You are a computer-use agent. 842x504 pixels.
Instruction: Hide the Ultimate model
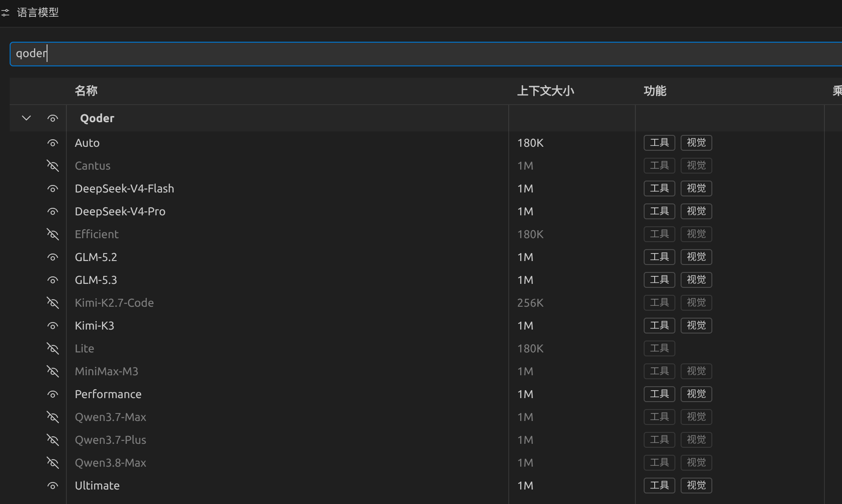[53, 486]
